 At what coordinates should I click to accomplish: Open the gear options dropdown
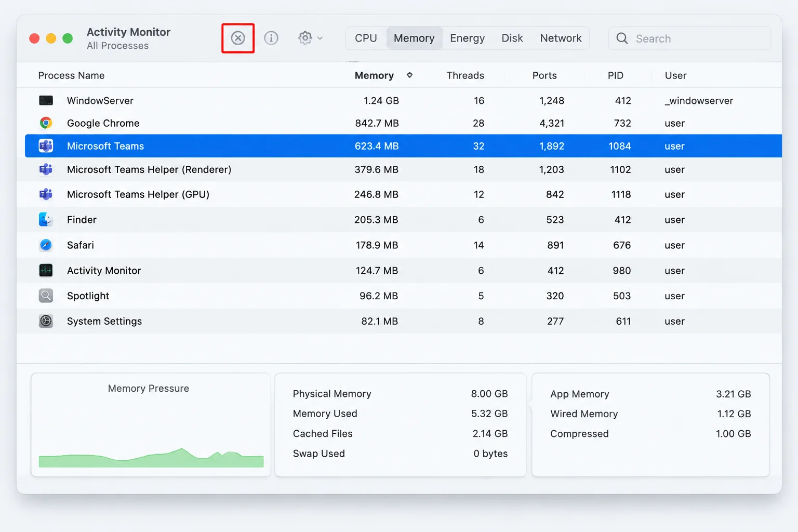coord(310,38)
